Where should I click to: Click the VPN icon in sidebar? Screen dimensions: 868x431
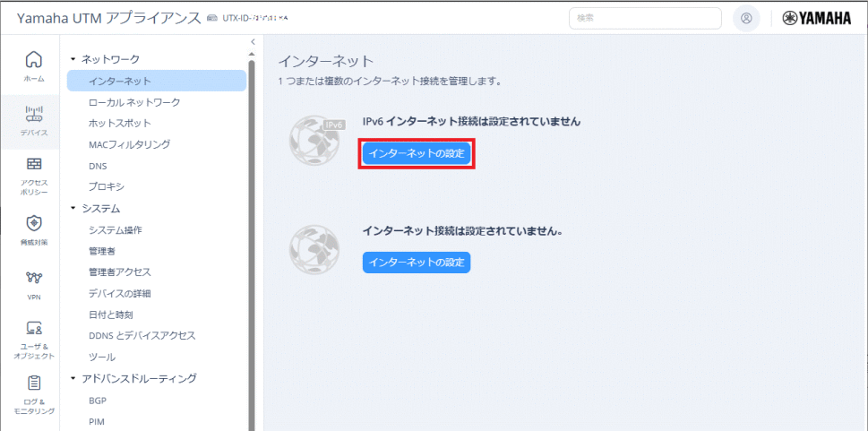click(x=33, y=279)
